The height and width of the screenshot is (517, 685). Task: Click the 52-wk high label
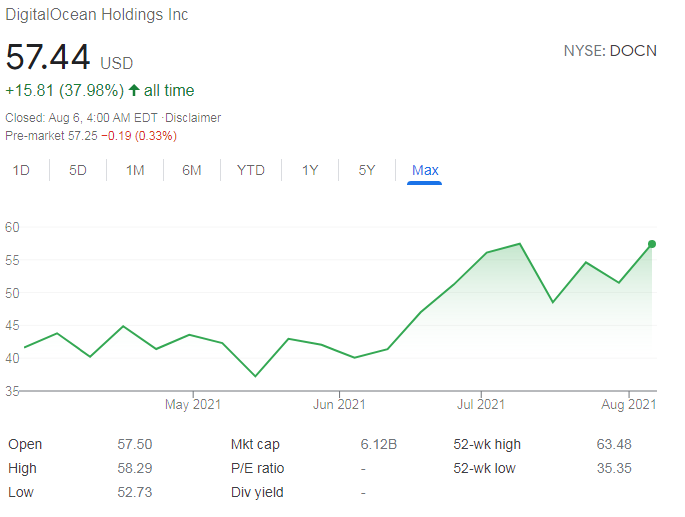click(487, 444)
